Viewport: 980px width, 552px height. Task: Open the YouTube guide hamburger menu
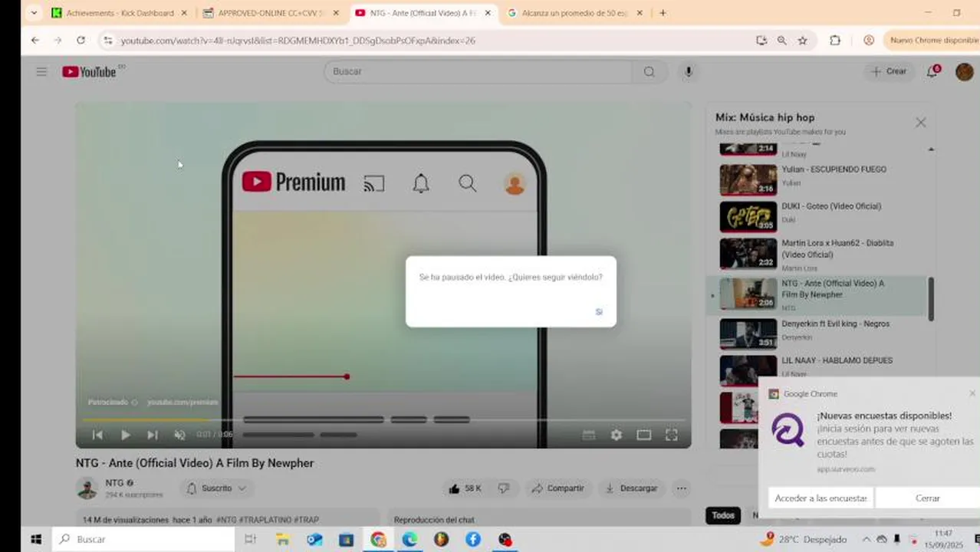point(41,71)
